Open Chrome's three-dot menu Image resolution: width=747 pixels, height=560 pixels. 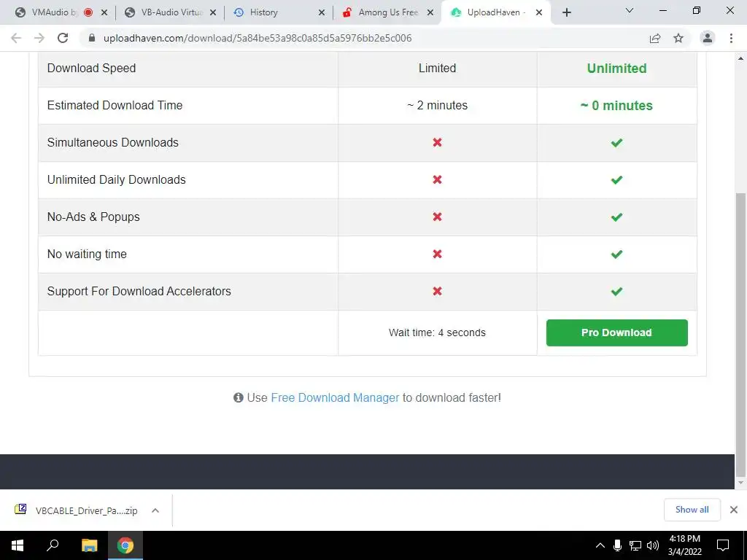point(731,38)
